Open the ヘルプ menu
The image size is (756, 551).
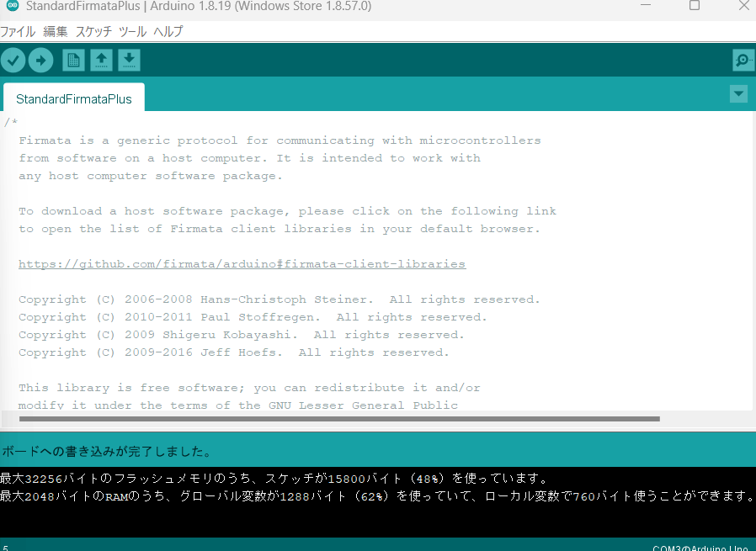coord(168,32)
